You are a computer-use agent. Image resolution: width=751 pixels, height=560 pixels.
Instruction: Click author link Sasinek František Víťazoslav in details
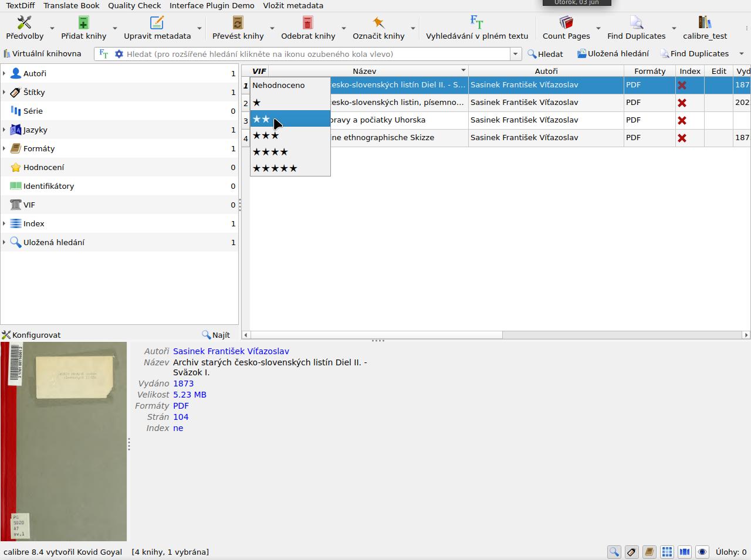(231, 351)
